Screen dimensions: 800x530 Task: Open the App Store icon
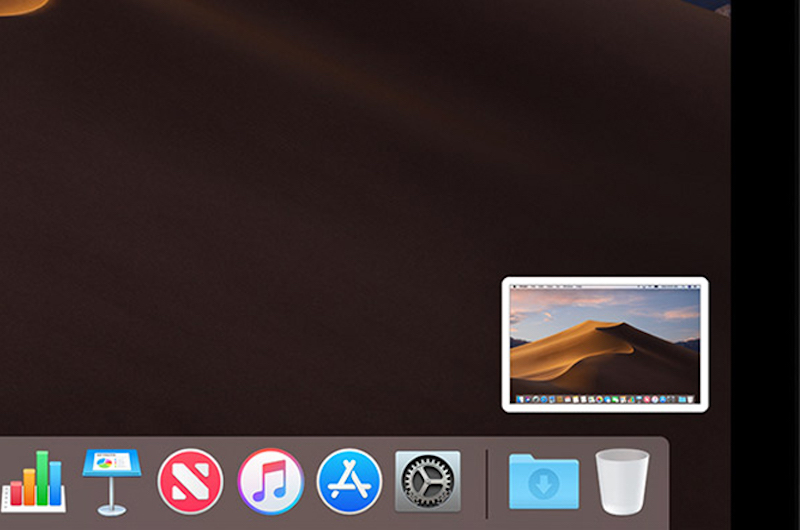point(349,481)
